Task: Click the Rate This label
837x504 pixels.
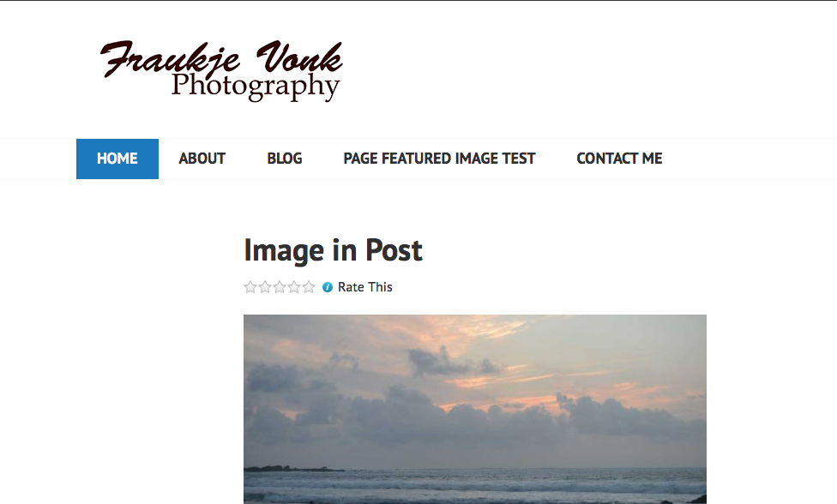Action: click(x=365, y=287)
